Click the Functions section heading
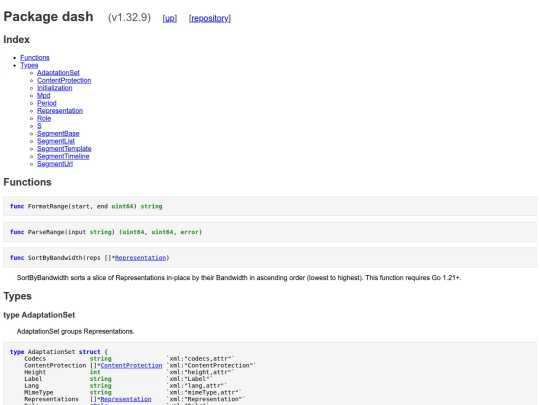540x405 pixels. (28, 182)
